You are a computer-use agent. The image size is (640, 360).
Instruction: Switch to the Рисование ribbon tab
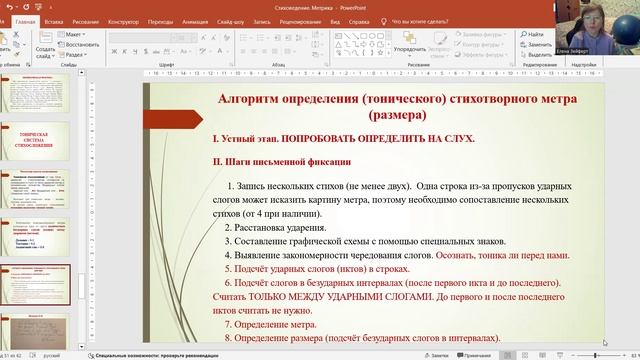85,22
